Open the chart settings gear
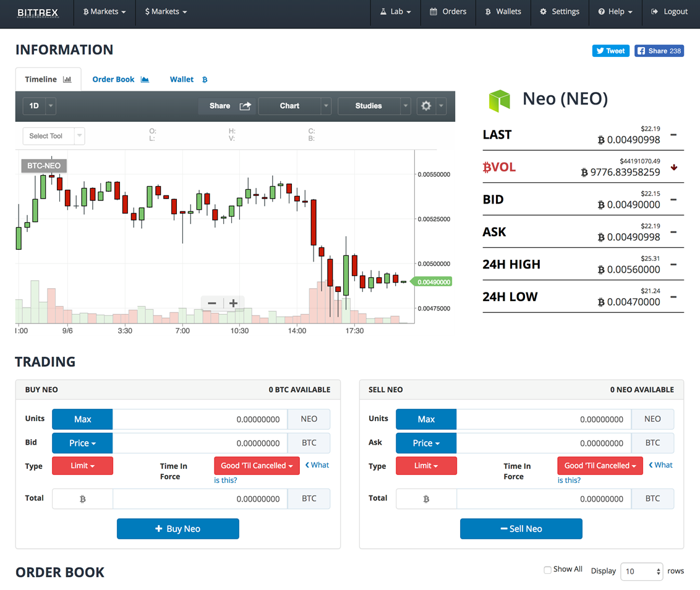Screen dimensions: 700x590 click(426, 106)
